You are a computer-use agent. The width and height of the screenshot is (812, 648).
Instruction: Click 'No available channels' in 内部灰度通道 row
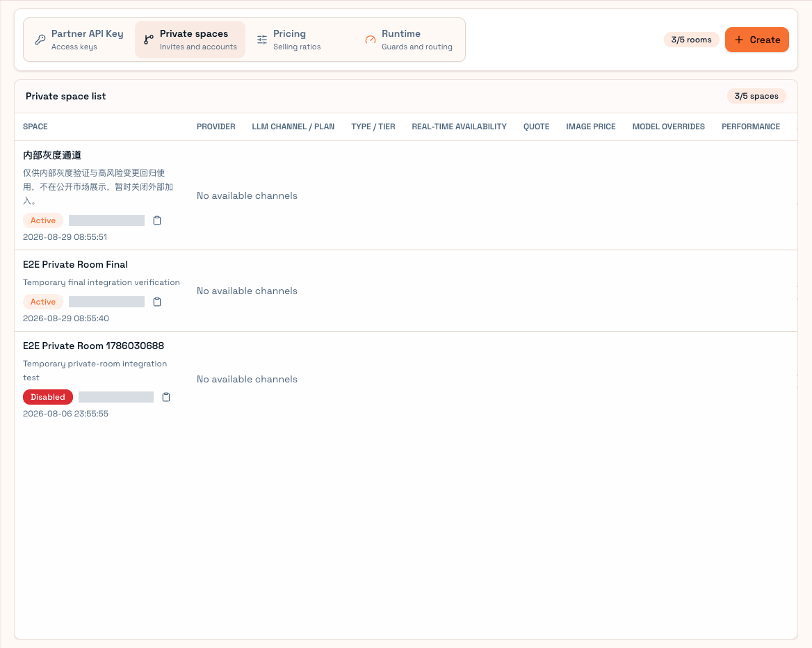coord(247,196)
